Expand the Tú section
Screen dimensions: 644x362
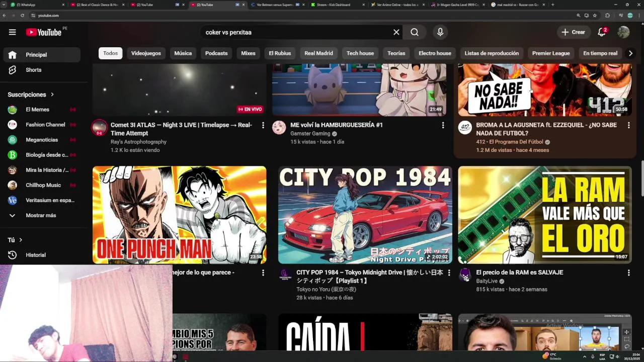(x=15, y=240)
